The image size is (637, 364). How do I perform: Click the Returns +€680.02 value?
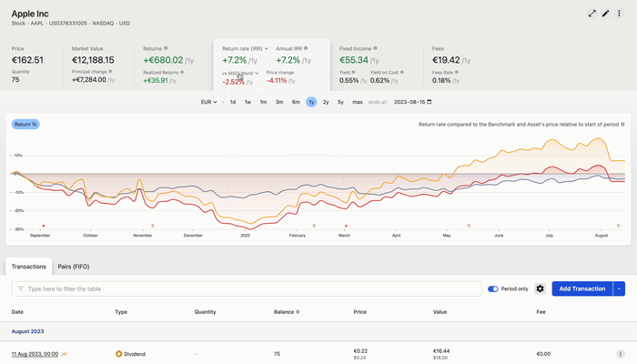[x=163, y=60]
